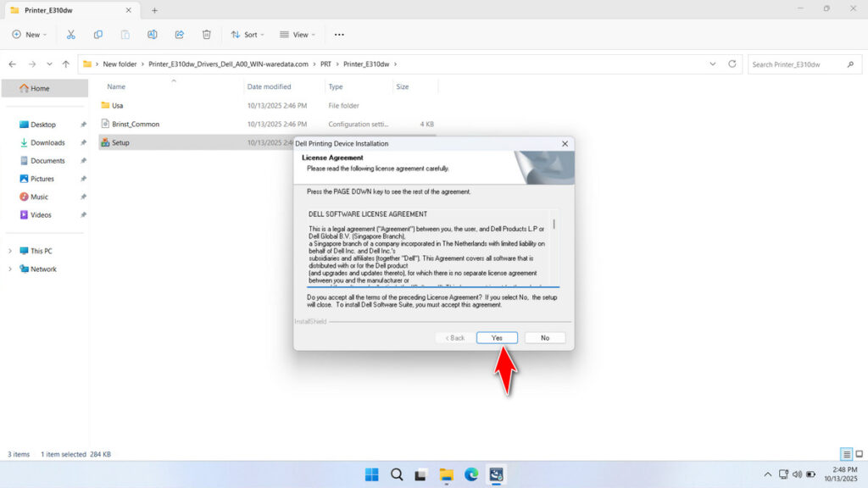Open the New dropdown menu
This screenshot has height=488, width=868.
30,35
